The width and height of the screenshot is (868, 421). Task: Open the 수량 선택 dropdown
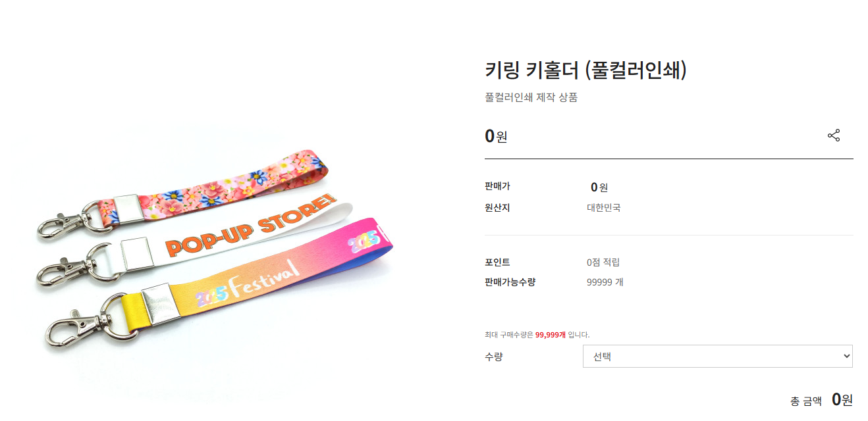coord(717,356)
